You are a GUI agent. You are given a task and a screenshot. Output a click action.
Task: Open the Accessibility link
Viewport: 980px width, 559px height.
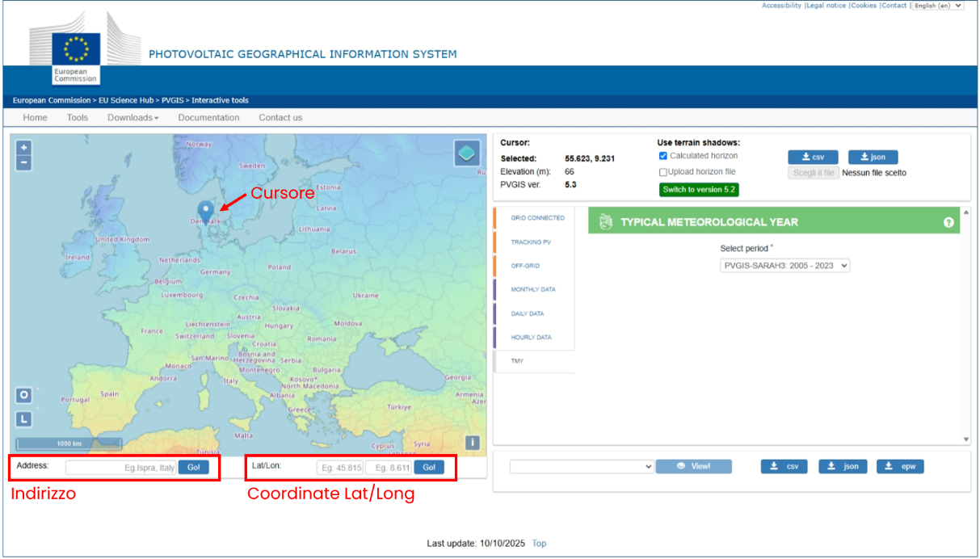781,6
